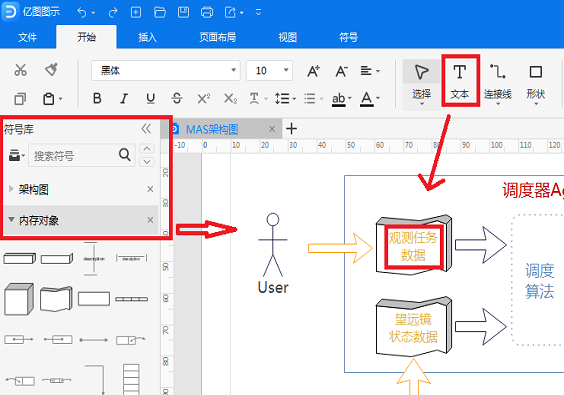Toggle Strikethrough formatting
The image size is (564, 395).
(177, 98)
